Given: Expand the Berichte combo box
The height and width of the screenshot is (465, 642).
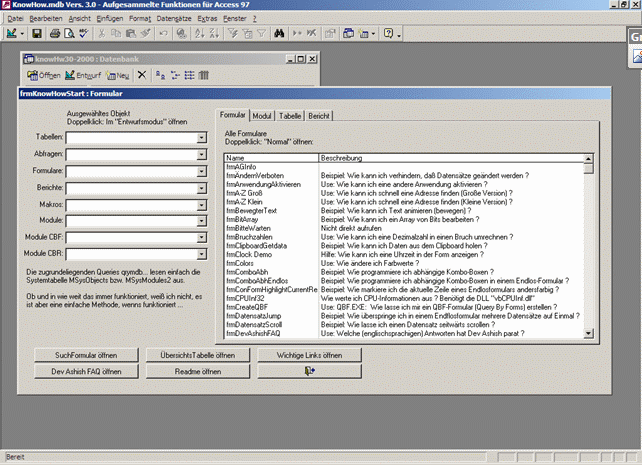Looking at the screenshot, I should point(201,188).
